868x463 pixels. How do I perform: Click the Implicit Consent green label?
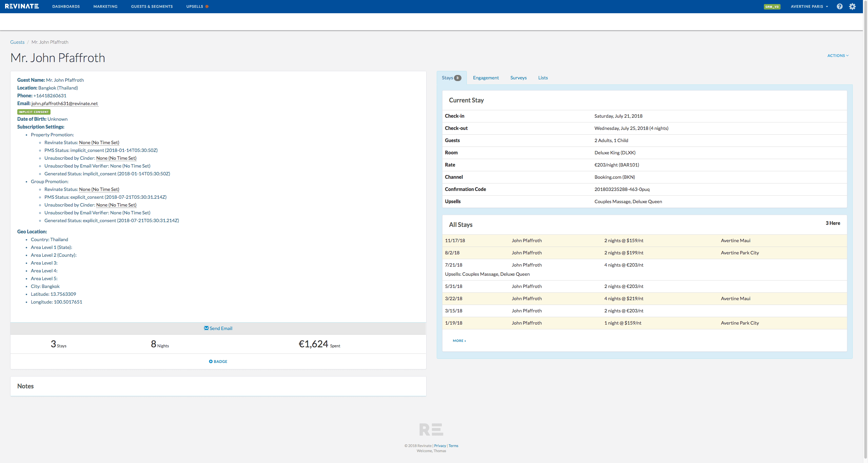click(34, 112)
